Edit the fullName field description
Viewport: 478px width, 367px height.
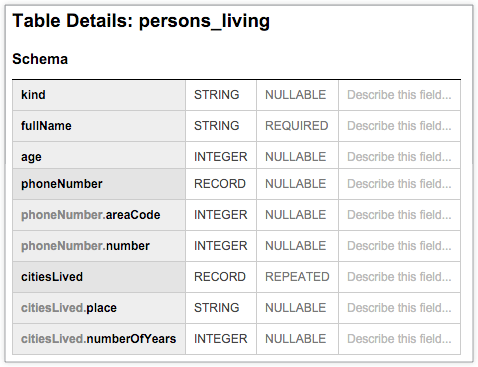pyautogui.click(x=399, y=126)
